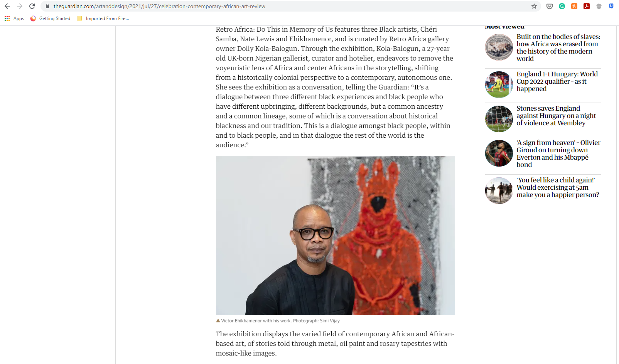Click the red Adobe Acrobat extension icon

click(x=587, y=6)
